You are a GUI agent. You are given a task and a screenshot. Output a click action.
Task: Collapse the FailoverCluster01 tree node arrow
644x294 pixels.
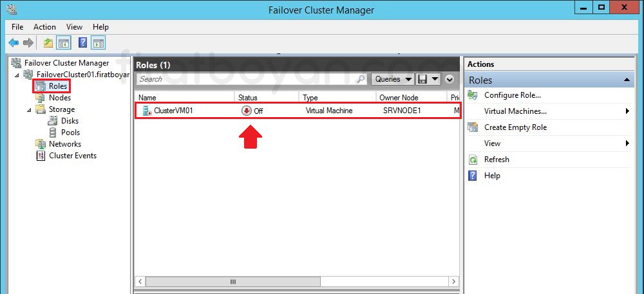pyautogui.click(x=17, y=75)
